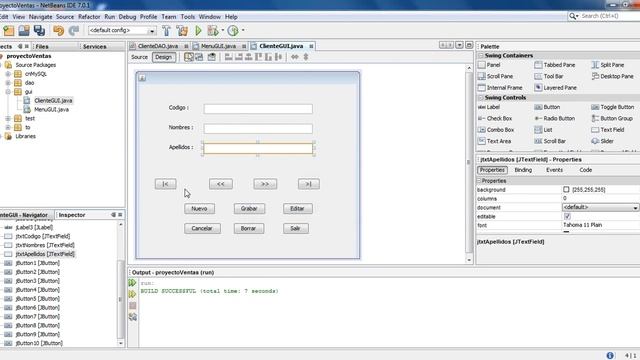Viewport: 640px width, 360px height.
Task: Click the first record |< button
Action: 165,184
